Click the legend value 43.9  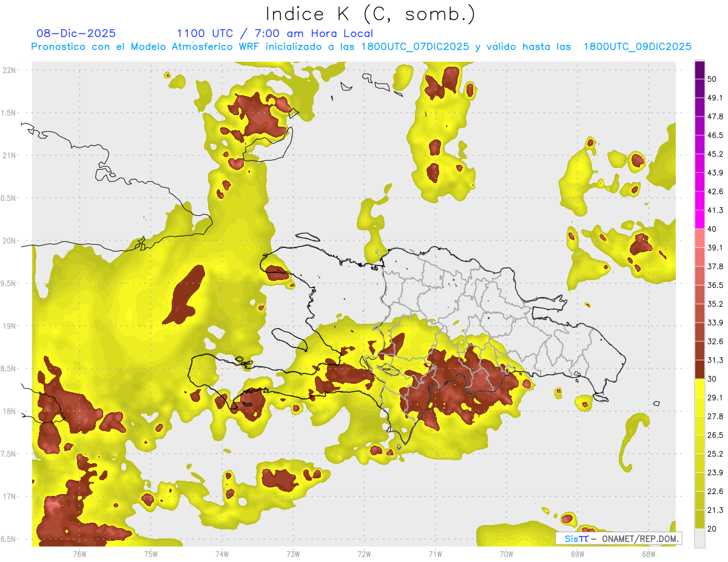coord(715,173)
